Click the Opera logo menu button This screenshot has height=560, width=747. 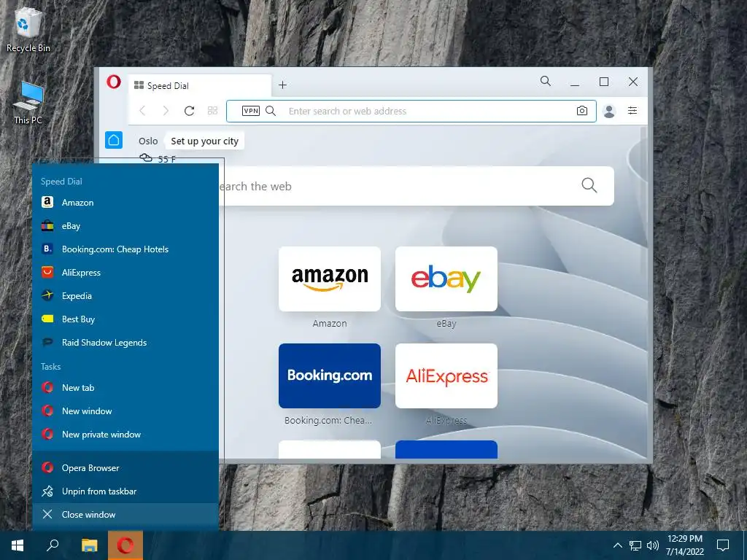(113, 82)
